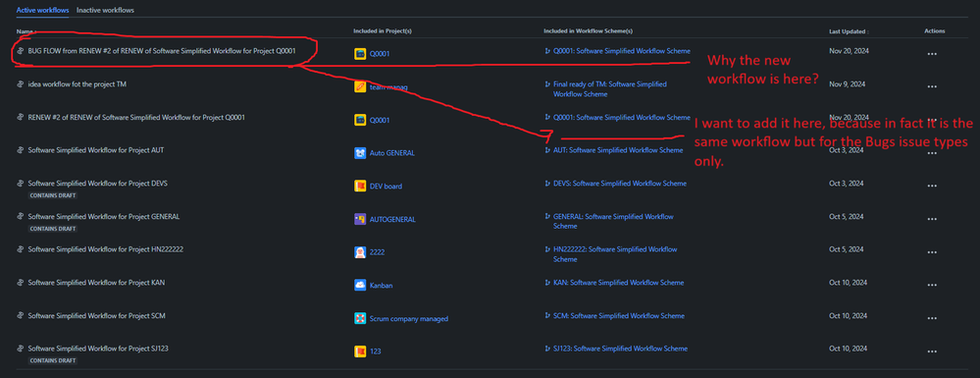The width and height of the screenshot is (980, 378).
Task: Open HN222222: Software Simplified Workflow Scheme link
Action: (615, 254)
